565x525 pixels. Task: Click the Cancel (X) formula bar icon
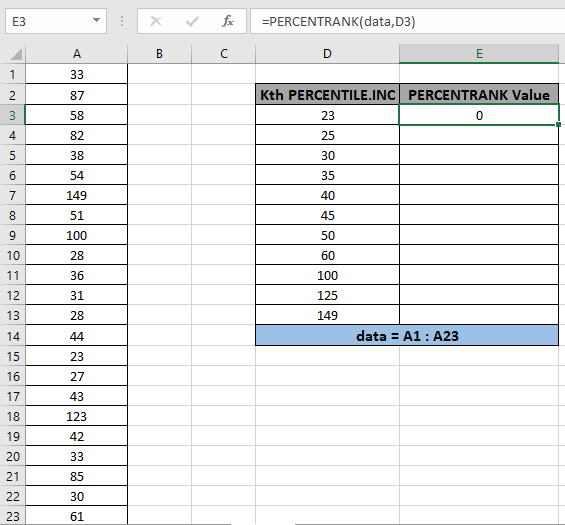click(x=156, y=21)
